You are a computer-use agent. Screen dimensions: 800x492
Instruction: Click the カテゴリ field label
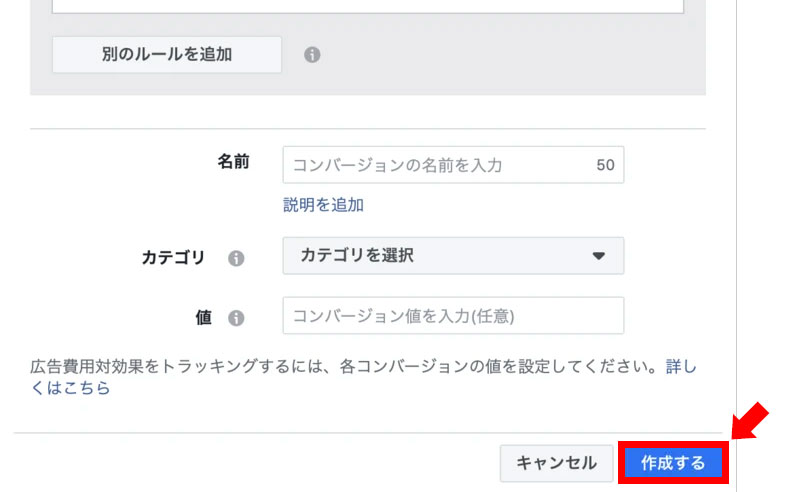[x=173, y=258]
